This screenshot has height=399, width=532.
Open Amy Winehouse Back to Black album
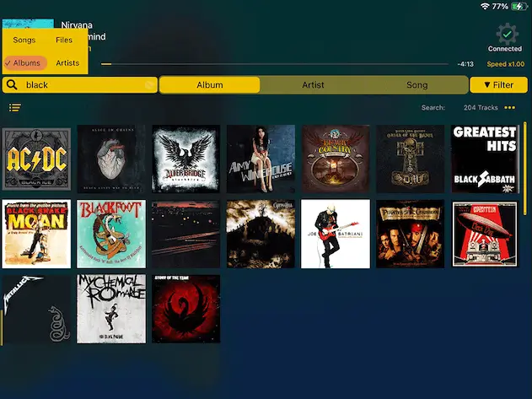(261, 159)
